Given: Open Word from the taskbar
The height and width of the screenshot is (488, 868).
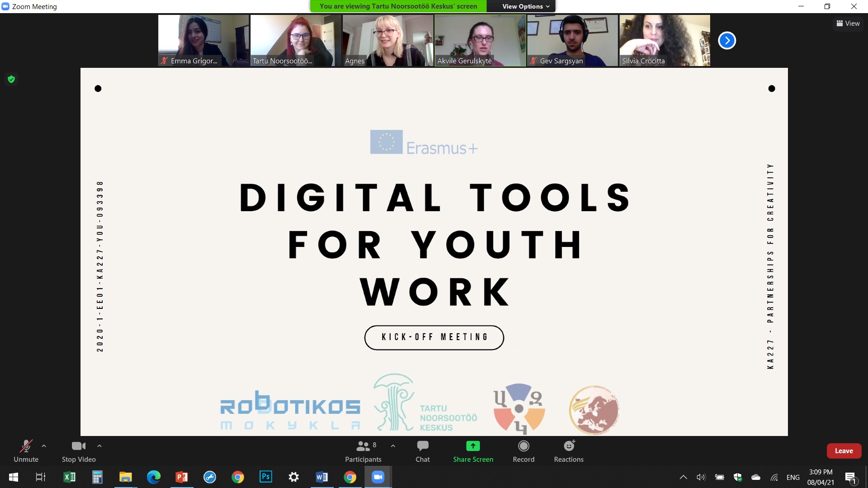Looking at the screenshot, I should click(322, 477).
